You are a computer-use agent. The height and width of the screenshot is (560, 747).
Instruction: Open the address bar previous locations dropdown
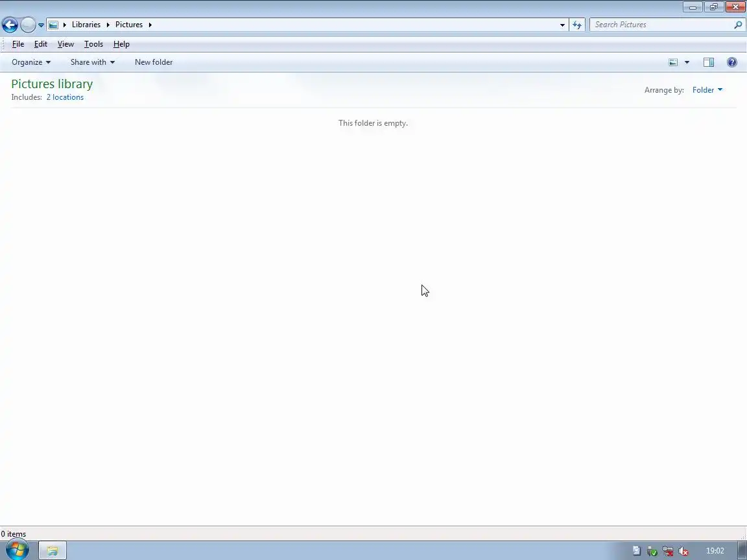coord(562,25)
